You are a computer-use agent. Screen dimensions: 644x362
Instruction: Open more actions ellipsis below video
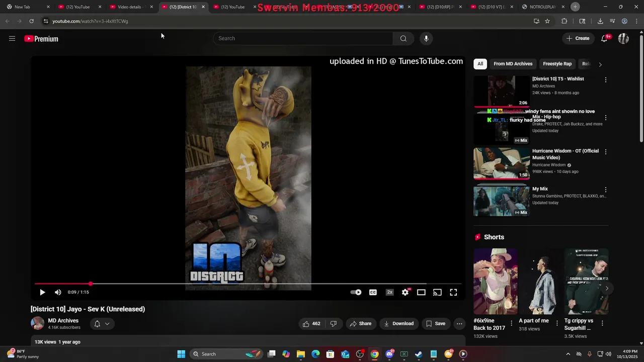pos(459,324)
